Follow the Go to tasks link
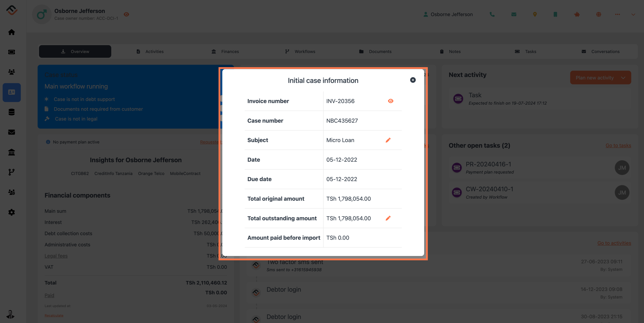The height and width of the screenshot is (323, 644). [x=618, y=145]
